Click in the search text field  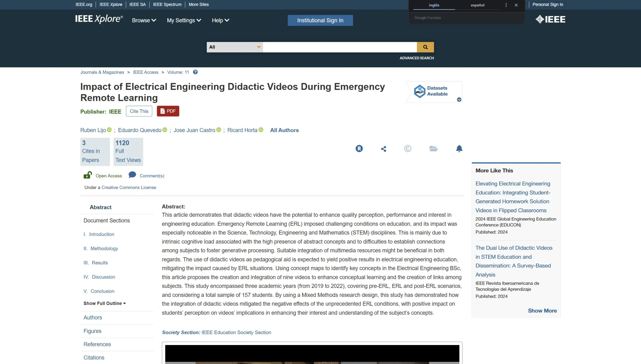click(340, 47)
